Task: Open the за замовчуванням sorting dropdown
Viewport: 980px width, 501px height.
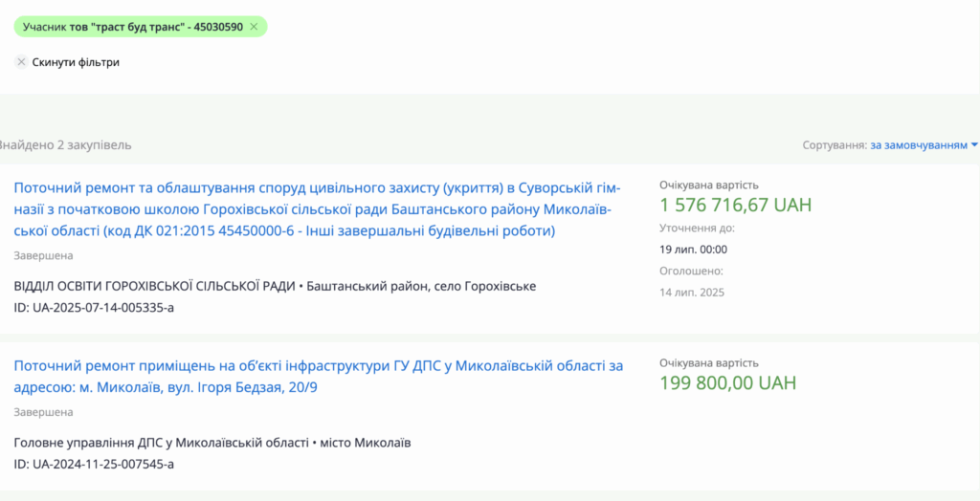Action: (x=918, y=145)
